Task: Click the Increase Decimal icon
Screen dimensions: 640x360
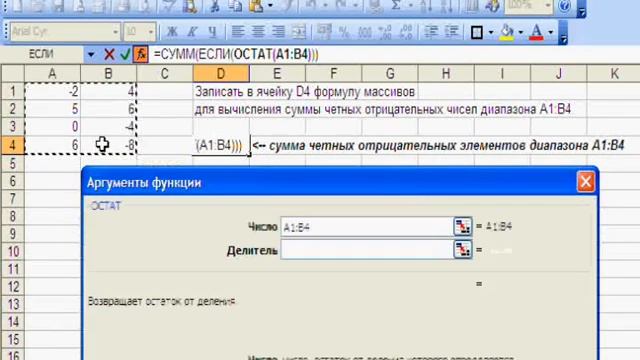Action: pyautogui.click(x=385, y=31)
